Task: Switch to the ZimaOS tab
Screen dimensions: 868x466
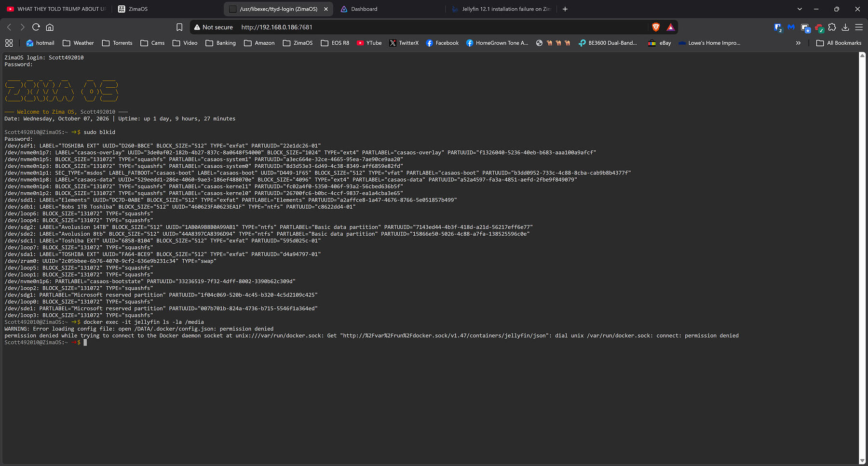Action: (166, 9)
